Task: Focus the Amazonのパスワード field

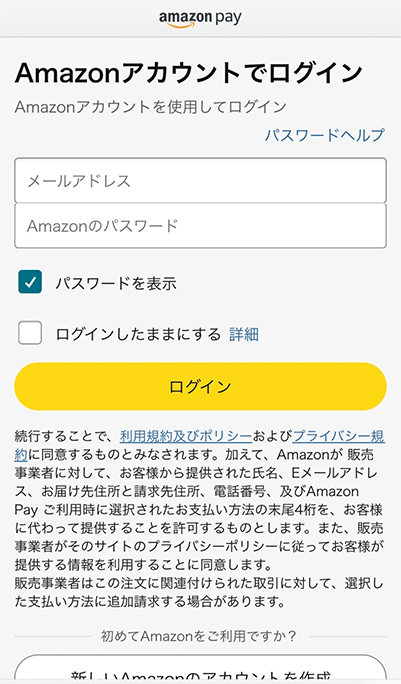Action: pyautogui.click(x=200, y=226)
